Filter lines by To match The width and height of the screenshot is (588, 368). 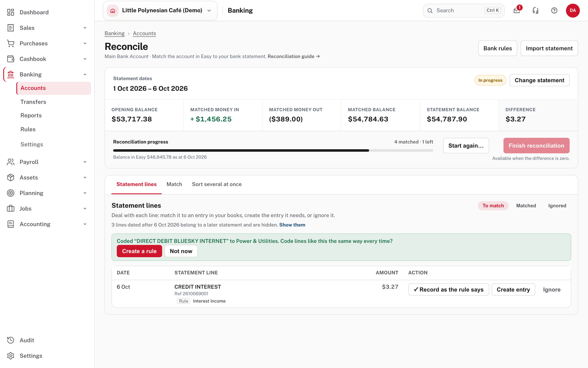click(x=493, y=206)
